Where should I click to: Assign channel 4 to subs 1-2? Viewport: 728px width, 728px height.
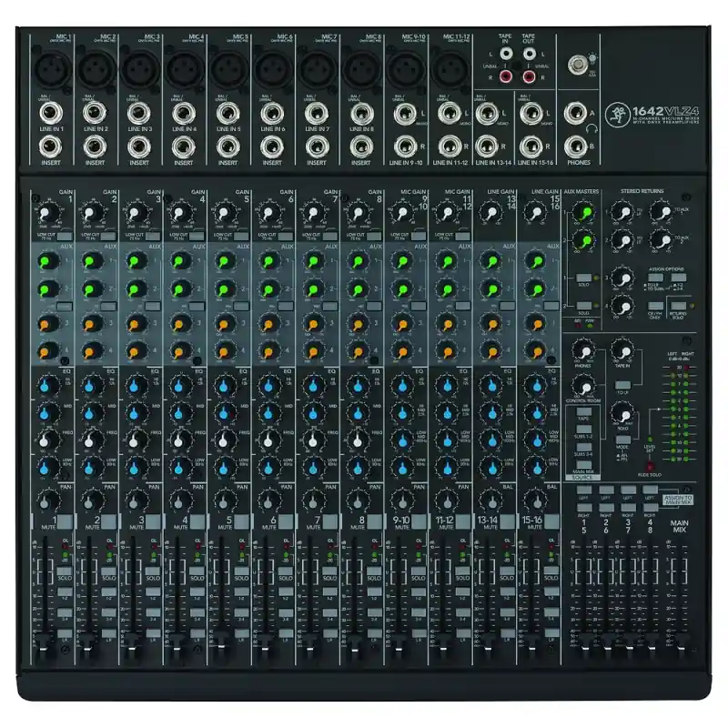197,591
